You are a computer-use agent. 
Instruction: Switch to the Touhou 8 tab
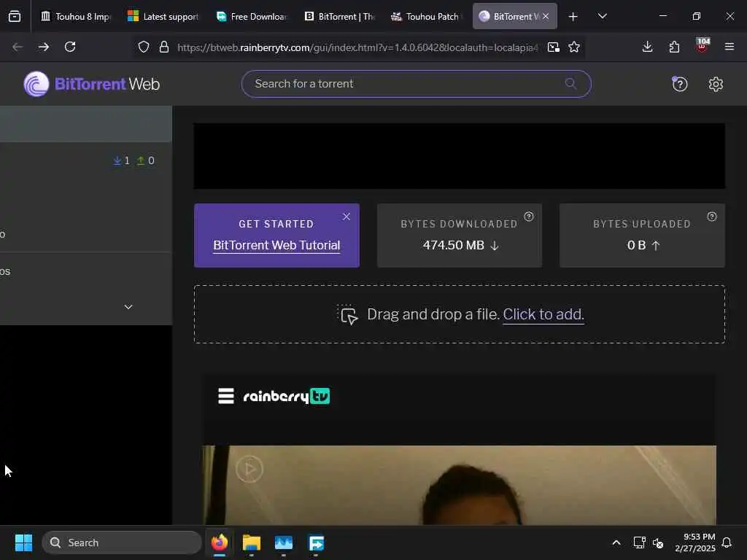(75, 16)
